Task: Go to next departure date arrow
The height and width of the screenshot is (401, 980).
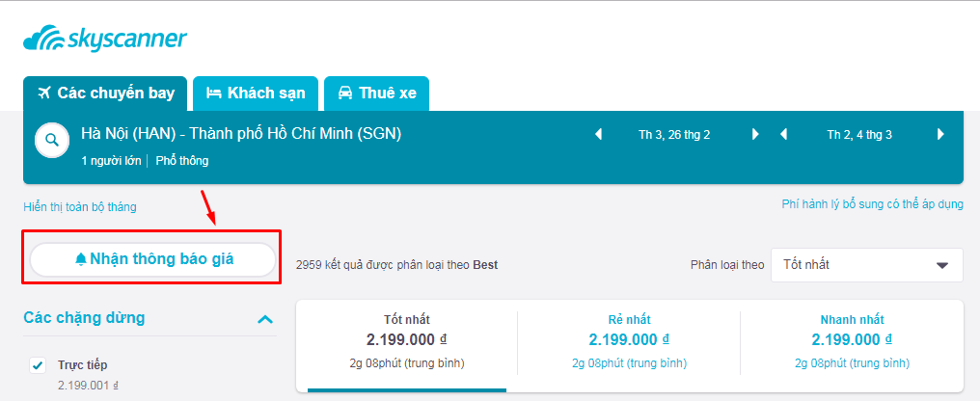Action: (755, 134)
